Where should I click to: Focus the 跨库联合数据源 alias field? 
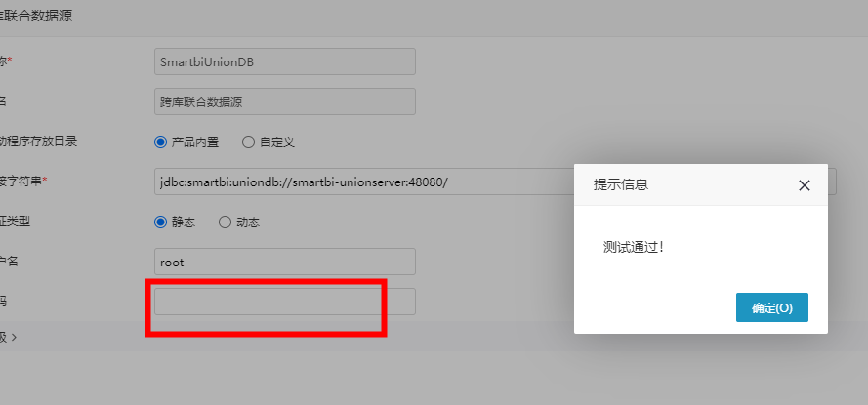(284, 101)
